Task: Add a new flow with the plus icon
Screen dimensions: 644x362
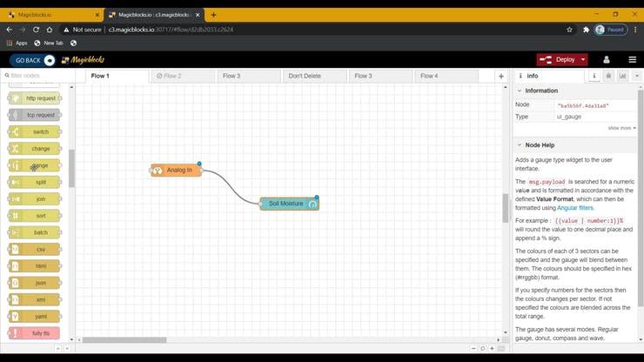Action: [x=500, y=76]
